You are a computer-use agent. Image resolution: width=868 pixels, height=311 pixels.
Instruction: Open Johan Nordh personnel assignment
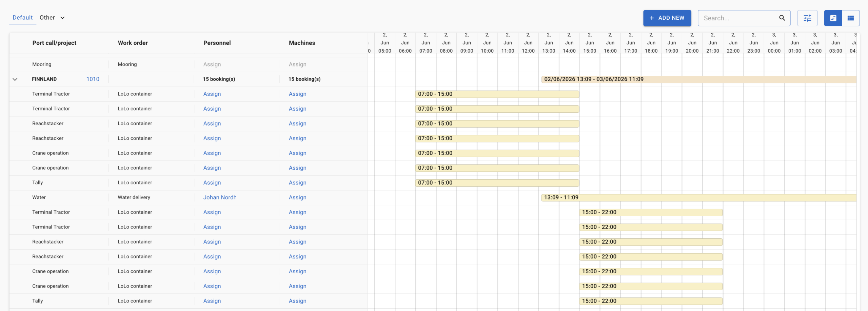(220, 197)
